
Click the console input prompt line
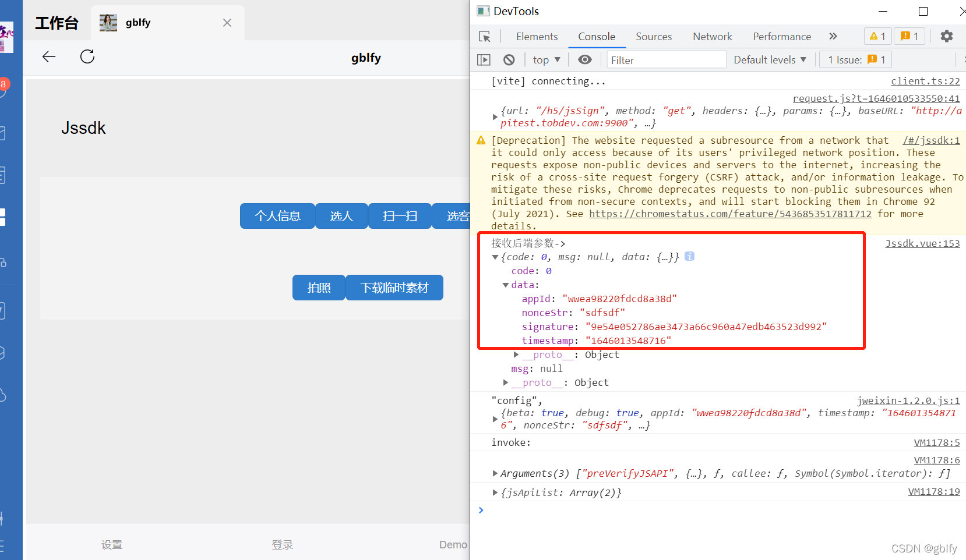pos(718,510)
